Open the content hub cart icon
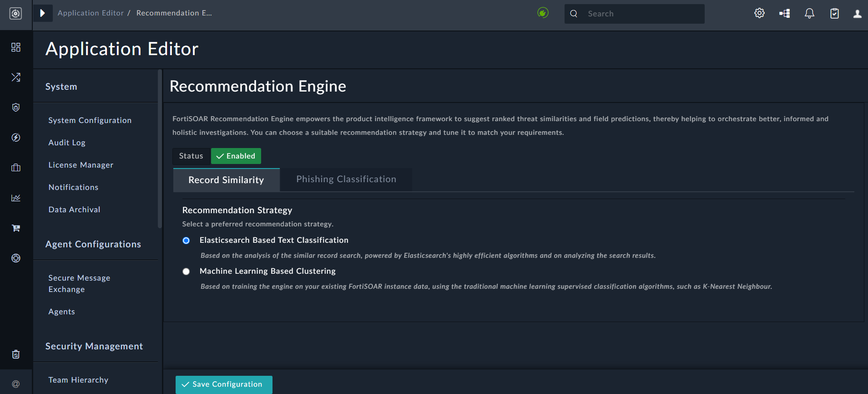 (x=16, y=228)
